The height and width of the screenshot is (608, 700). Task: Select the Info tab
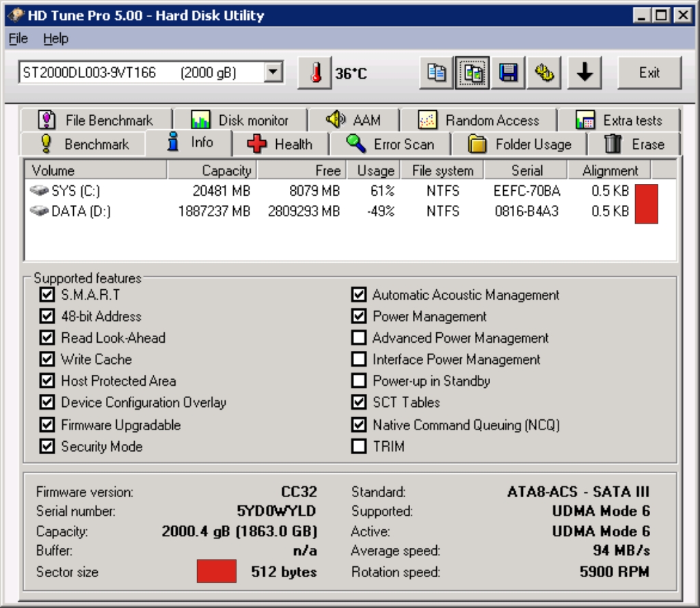click(189, 142)
